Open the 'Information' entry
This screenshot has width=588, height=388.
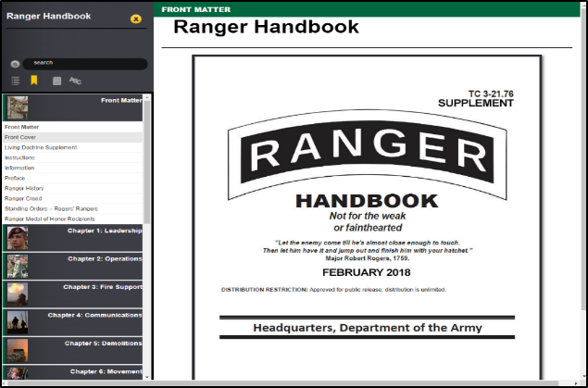(x=73, y=168)
